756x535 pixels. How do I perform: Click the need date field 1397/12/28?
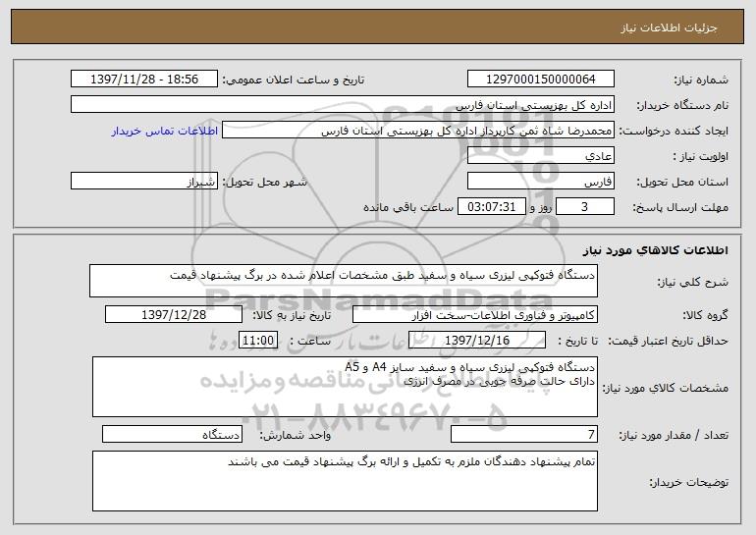[x=174, y=315]
